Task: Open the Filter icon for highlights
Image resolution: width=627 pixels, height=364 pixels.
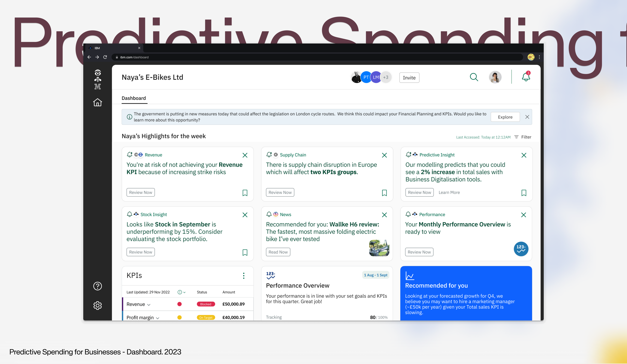Action: click(x=517, y=137)
